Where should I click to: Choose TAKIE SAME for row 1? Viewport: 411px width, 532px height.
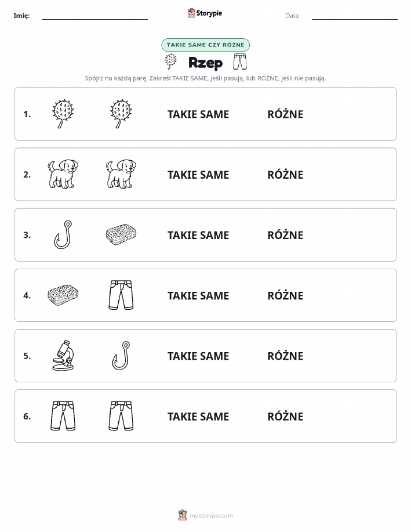click(198, 114)
